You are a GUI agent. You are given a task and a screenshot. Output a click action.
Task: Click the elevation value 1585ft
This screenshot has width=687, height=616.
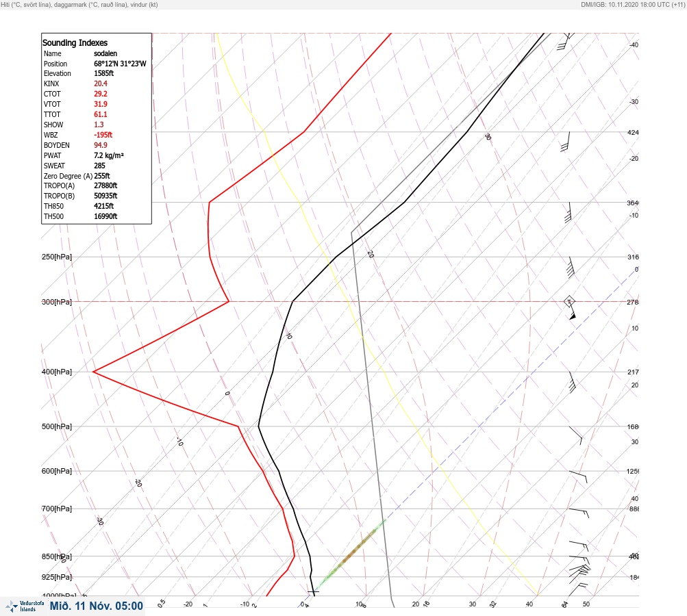104,73
